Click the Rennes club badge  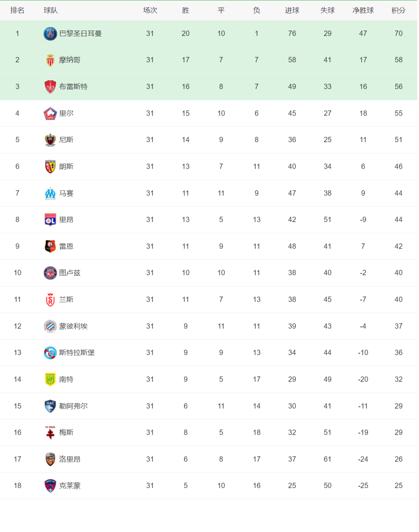[x=50, y=246]
